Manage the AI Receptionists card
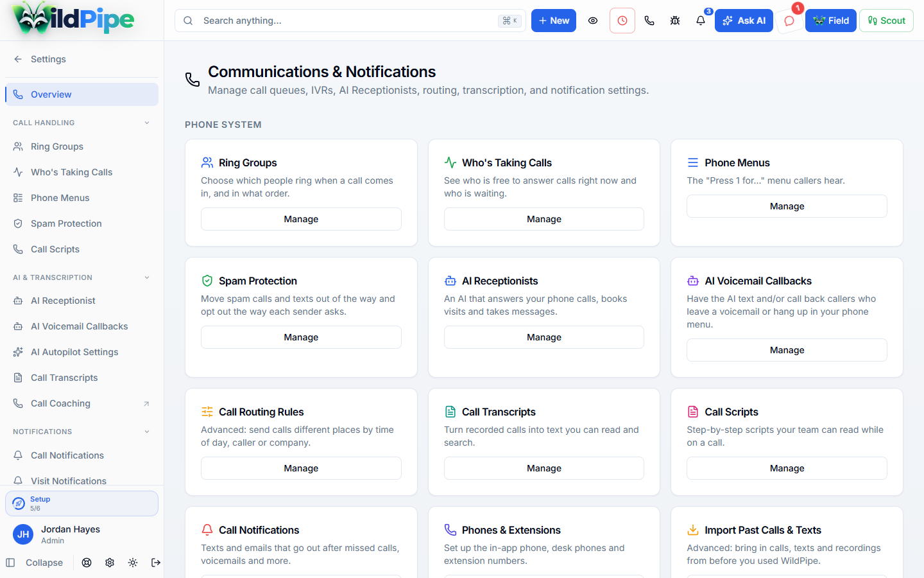The image size is (924, 578). (544, 337)
